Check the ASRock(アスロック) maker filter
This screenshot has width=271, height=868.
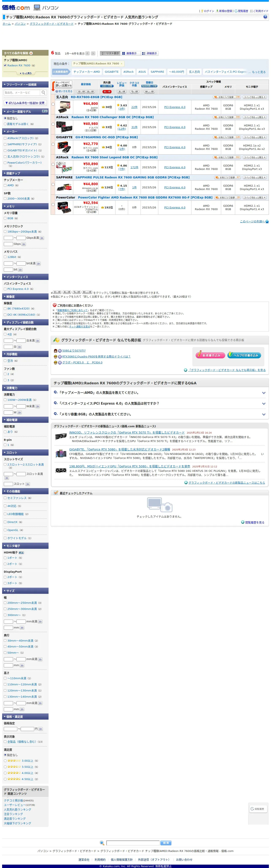click(5, 138)
